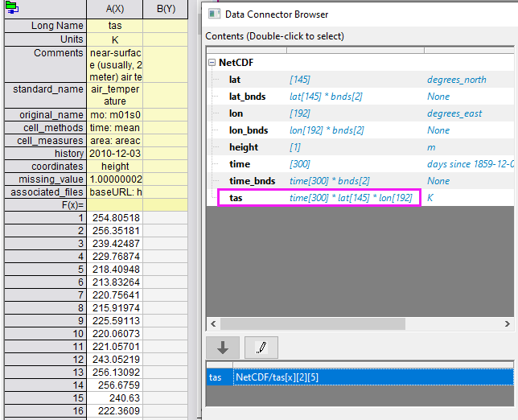518x420 pixels.
Task: Select column B(Y) header
Action: (166, 10)
